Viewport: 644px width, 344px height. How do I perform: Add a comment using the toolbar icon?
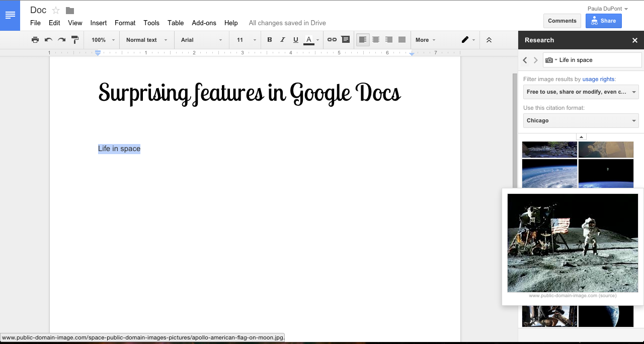click(x=345, y=40)
